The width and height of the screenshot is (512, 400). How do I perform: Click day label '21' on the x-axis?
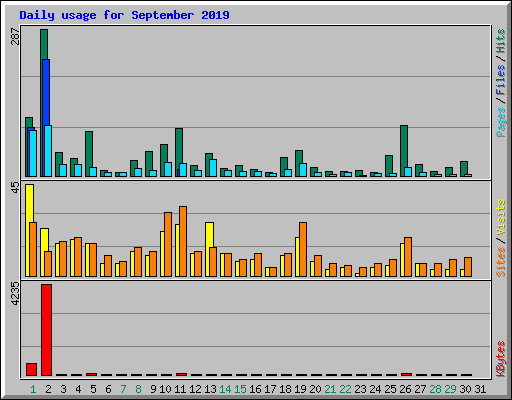[330, 389]
